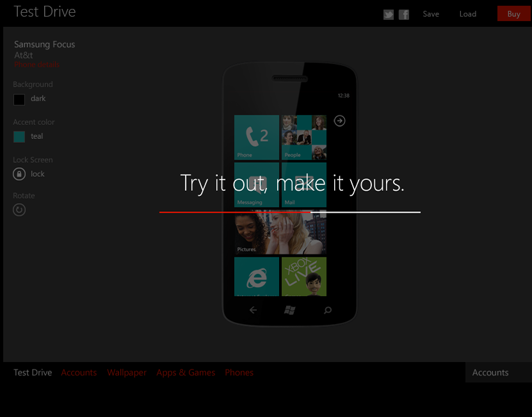The height and width of the screenshot is (417, 532).
Task: Open the People tile
Action: (x=304, y=137)
